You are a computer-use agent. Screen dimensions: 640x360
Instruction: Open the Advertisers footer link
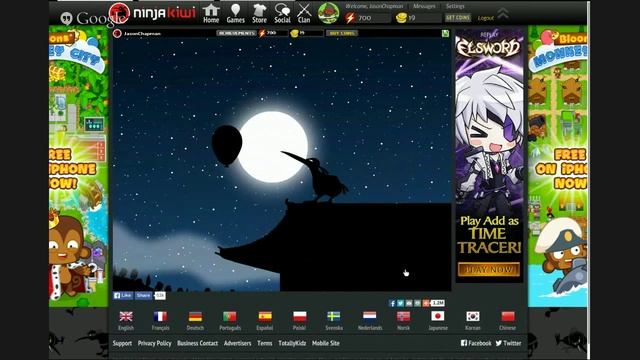[238, 343]
